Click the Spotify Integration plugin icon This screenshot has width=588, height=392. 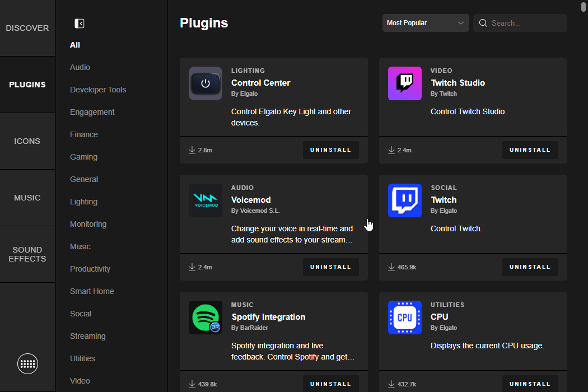[206, 318]
